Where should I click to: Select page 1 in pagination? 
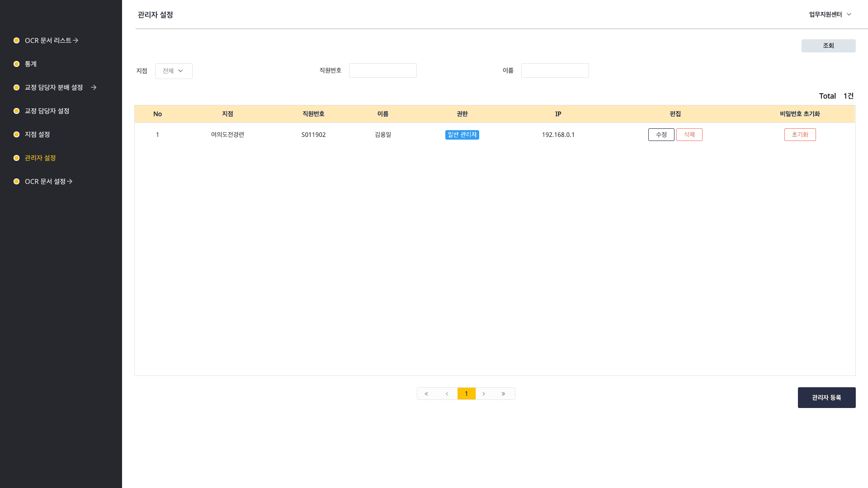(x=467, y=394)
